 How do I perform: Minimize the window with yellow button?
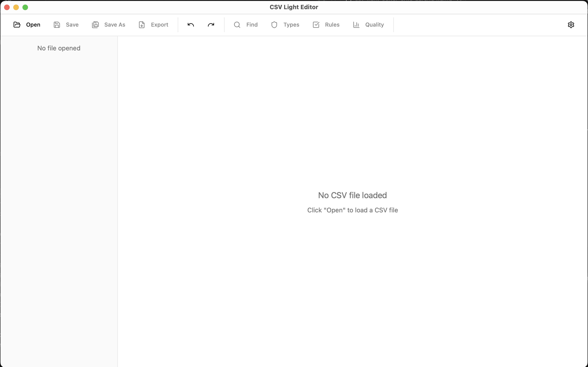point(16,7)
